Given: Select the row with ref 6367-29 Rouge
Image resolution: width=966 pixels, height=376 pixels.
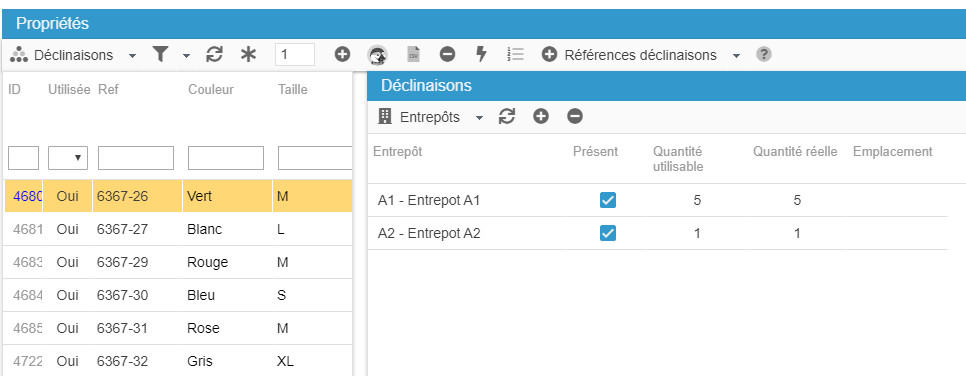Looking at the screenshot, I should (178, 262).
